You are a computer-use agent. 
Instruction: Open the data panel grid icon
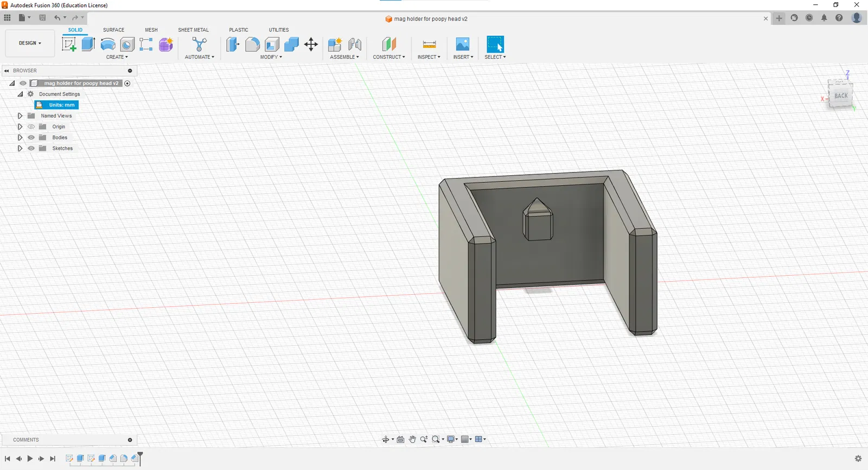tap(7, 18)
